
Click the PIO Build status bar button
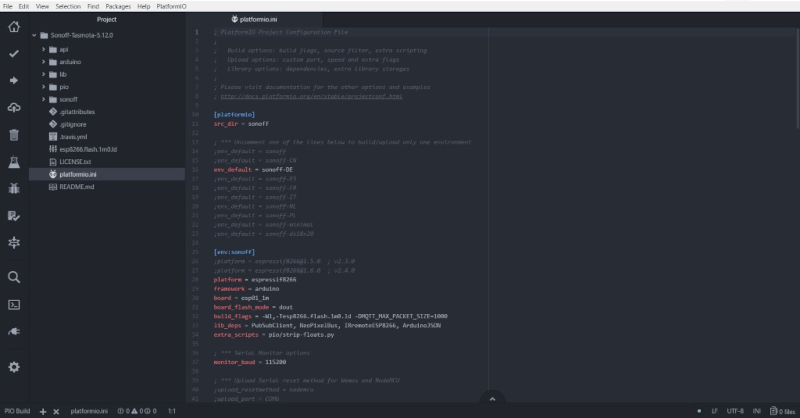pos(17,411)
